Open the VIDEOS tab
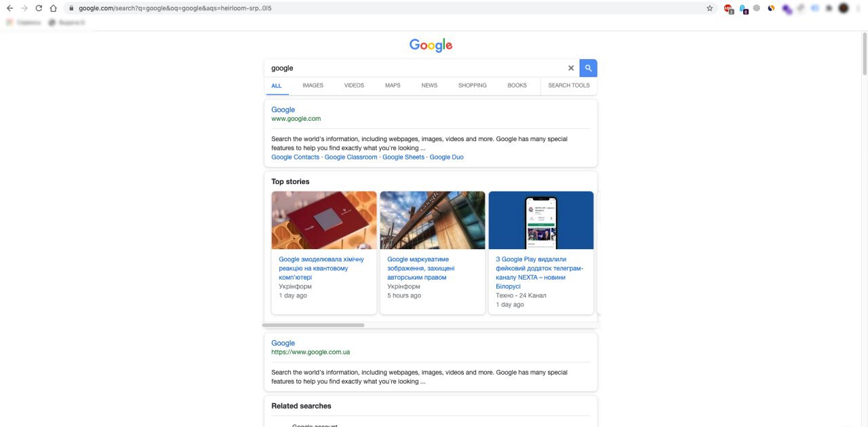 pyautogui.click(x=354, y=86)
